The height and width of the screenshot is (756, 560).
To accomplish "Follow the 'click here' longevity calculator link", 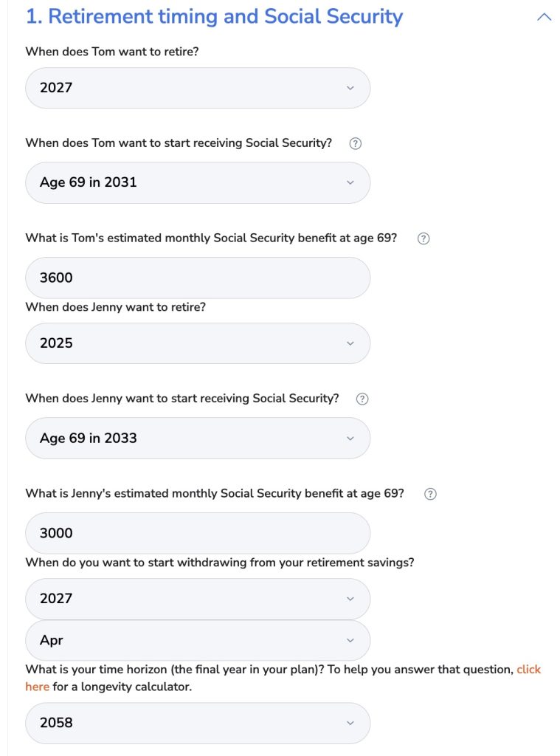I will coord(528,670).
